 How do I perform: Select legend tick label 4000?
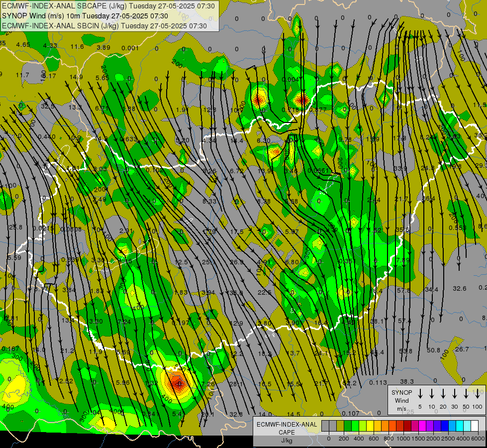[463, 439]
